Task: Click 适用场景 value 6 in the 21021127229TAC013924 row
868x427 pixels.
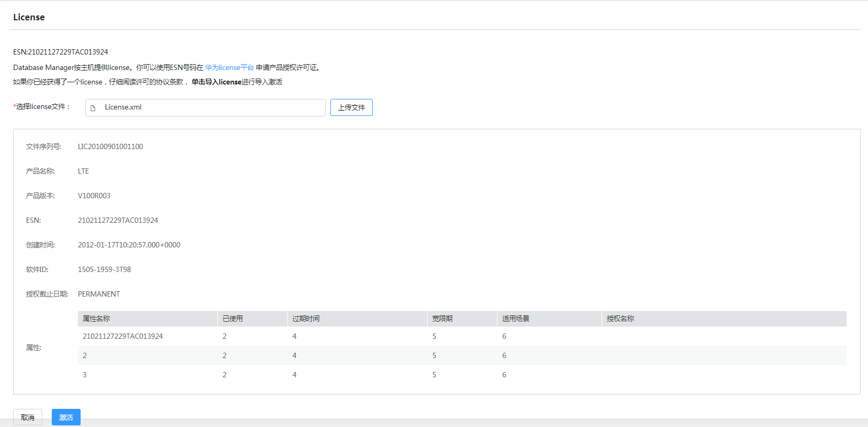Action: click(x=504, y=336)
